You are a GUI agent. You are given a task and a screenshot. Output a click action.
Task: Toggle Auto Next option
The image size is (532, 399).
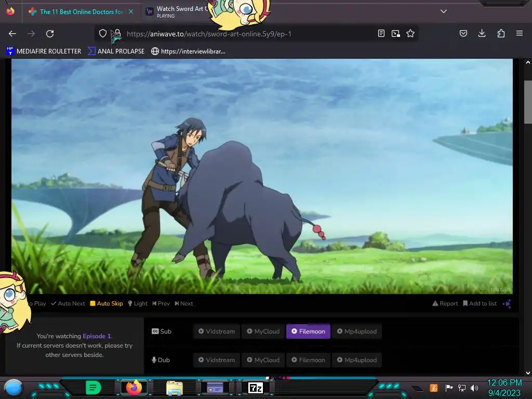point(68,303)
